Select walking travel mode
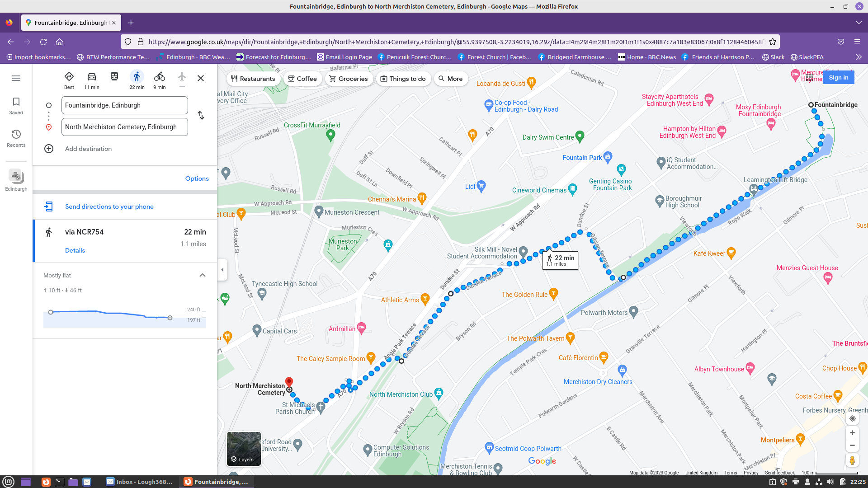868x488 pixels. tap(137, 77)
